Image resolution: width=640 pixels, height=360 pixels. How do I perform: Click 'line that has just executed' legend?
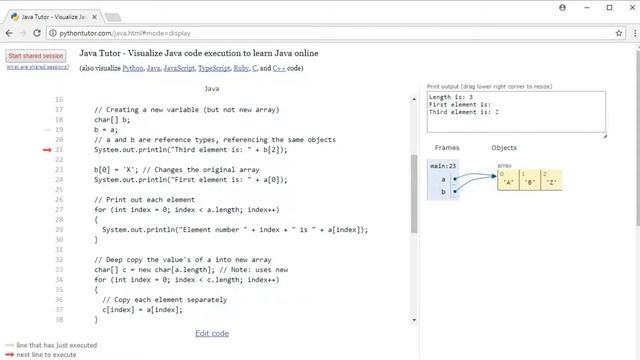pyautogui.click(x=56, y=345)
